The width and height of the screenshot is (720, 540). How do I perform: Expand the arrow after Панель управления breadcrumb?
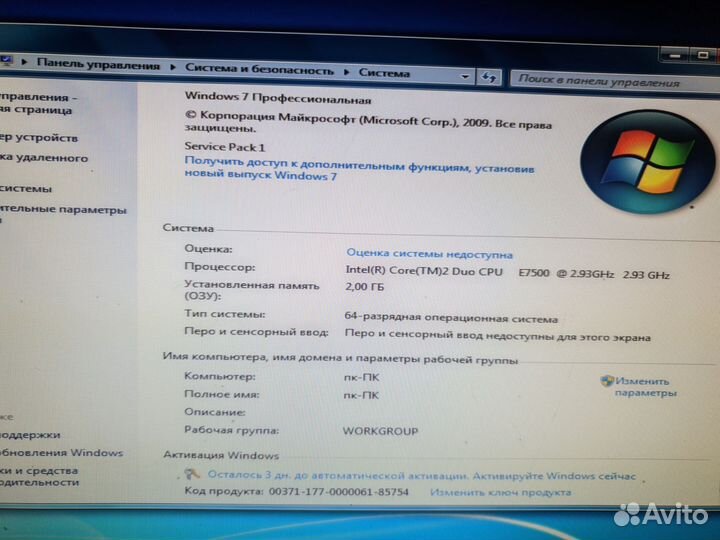pyautogui.click(x=173, y=67)
